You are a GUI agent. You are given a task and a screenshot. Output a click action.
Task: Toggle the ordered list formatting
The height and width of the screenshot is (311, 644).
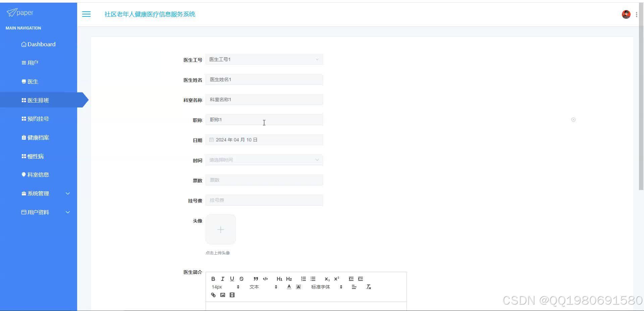click(x=303, y=278)
